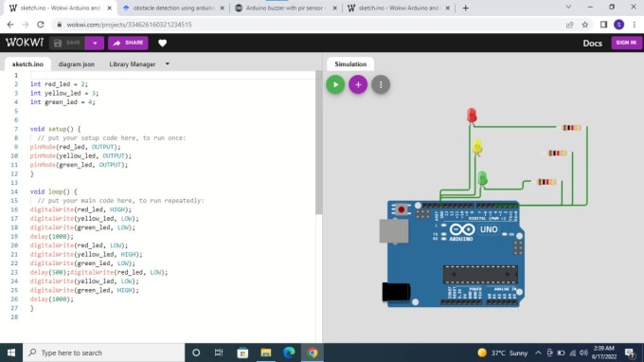Click the Chrome icon on the taskbar
This screenshot has height=362, width=644.
(x=313, y=353)
